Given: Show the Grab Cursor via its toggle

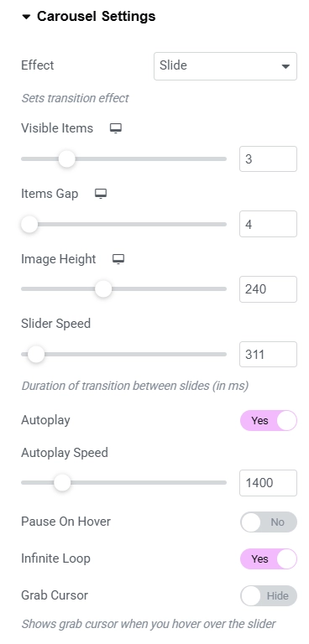Looking at the screenshot, I should [269, 596].
